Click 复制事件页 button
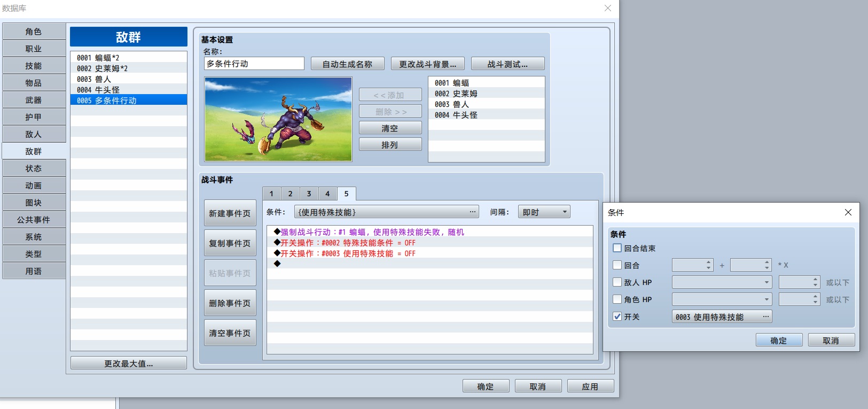Viewport: 868px width, 409px height. (230, 243)
